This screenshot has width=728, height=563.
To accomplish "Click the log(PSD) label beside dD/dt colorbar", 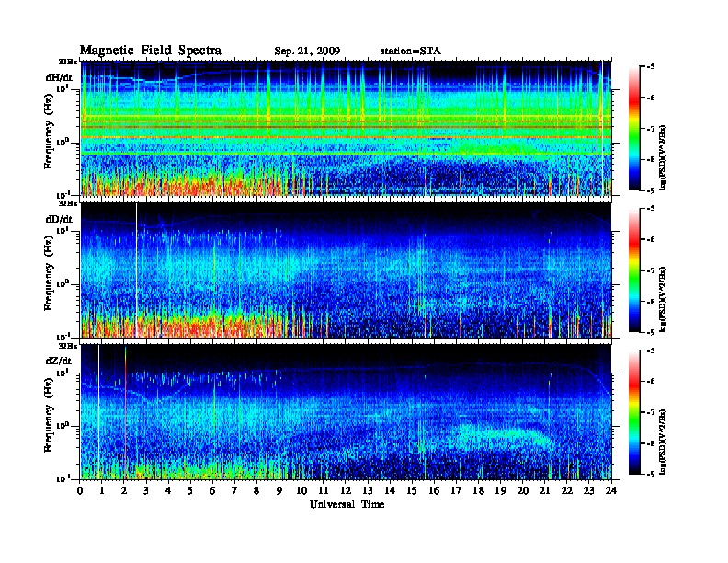I will click(x=664, y=299).
